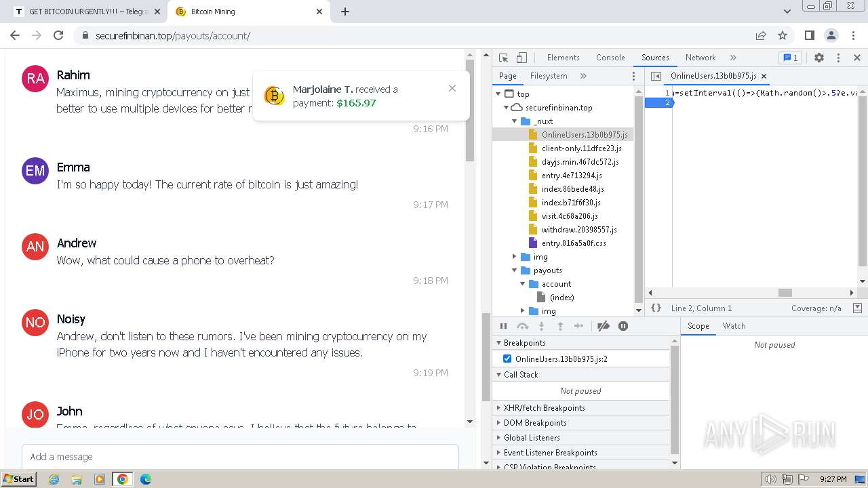Image resolution: width=868 pixels, height=488 pixels.
Task: Show more DevTools panels chevron
Action: [x=733, y=58]
